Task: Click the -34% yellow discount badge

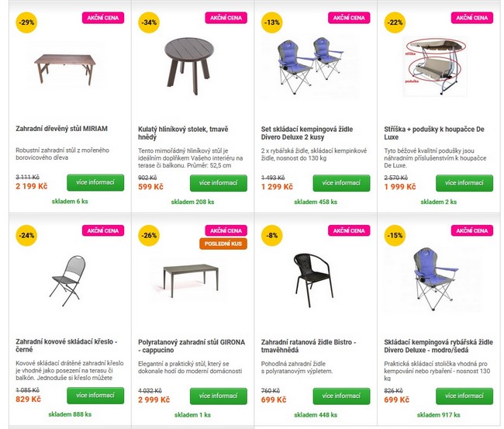Action: pyautogui.click(x=149, y=22)
